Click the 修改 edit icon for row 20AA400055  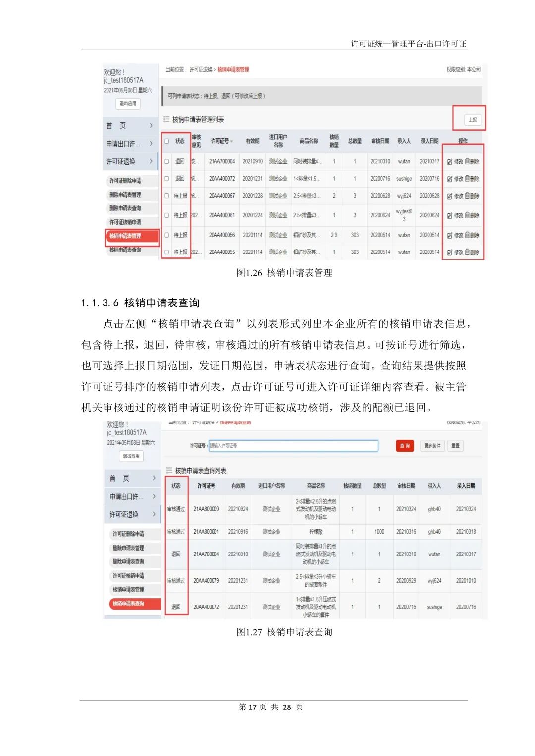pyautogui.click(x=450, y=252)
